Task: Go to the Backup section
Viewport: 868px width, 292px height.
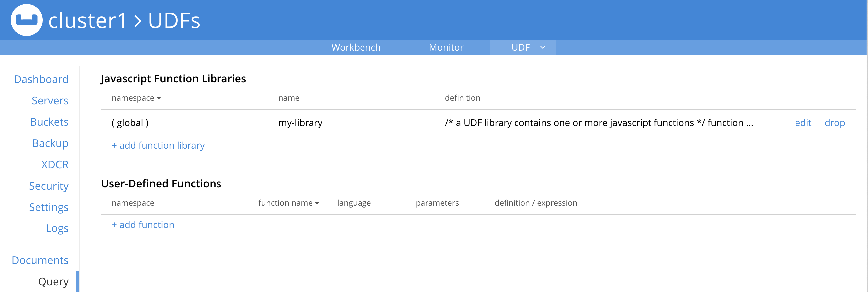Action: (50, 143)
